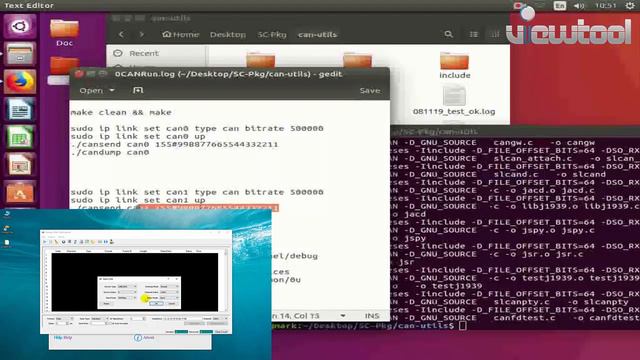Click the Open button in gedit

point(91,91)
